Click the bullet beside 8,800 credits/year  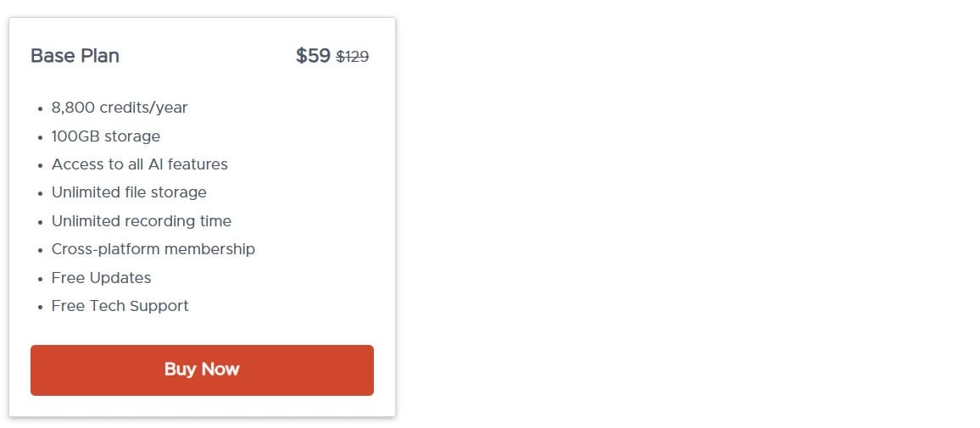pos(40,109)
